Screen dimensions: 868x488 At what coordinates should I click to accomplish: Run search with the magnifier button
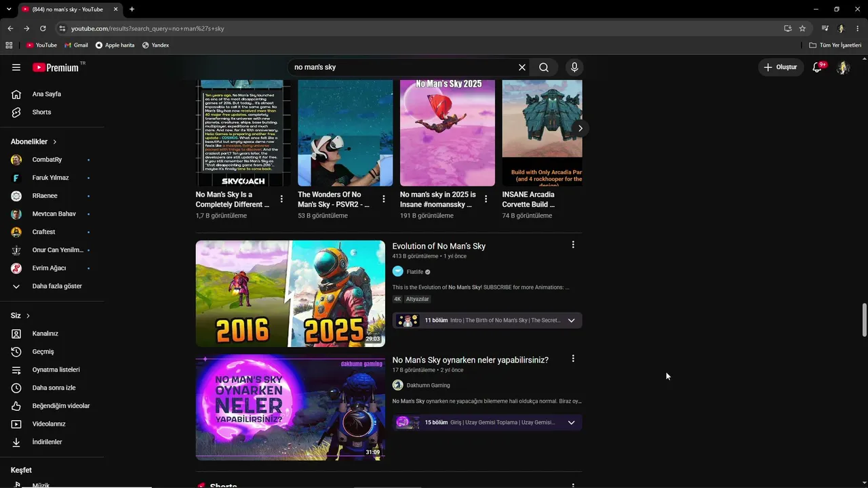point(544,67)
